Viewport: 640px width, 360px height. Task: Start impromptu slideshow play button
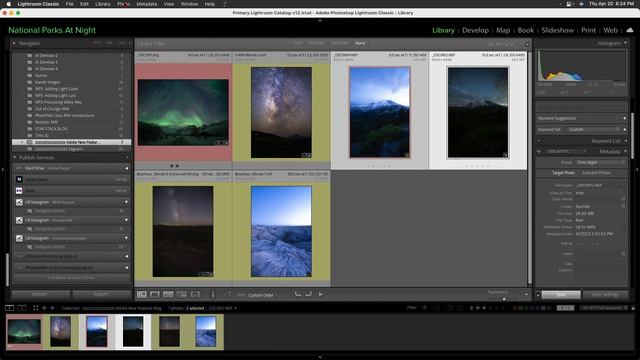coord(321,294)
